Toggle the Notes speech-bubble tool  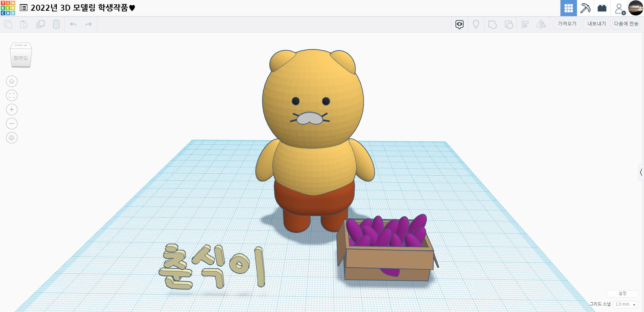(460, 25)
